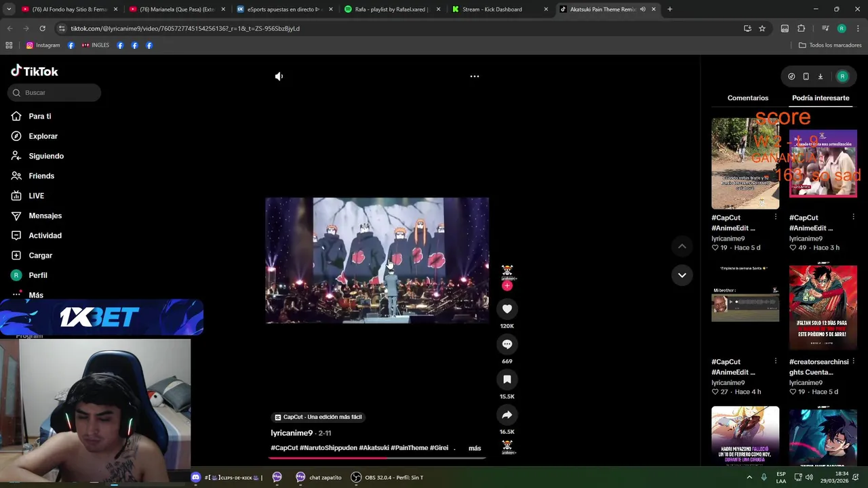Open options for 49-likes suggested video

click(853, 218)
